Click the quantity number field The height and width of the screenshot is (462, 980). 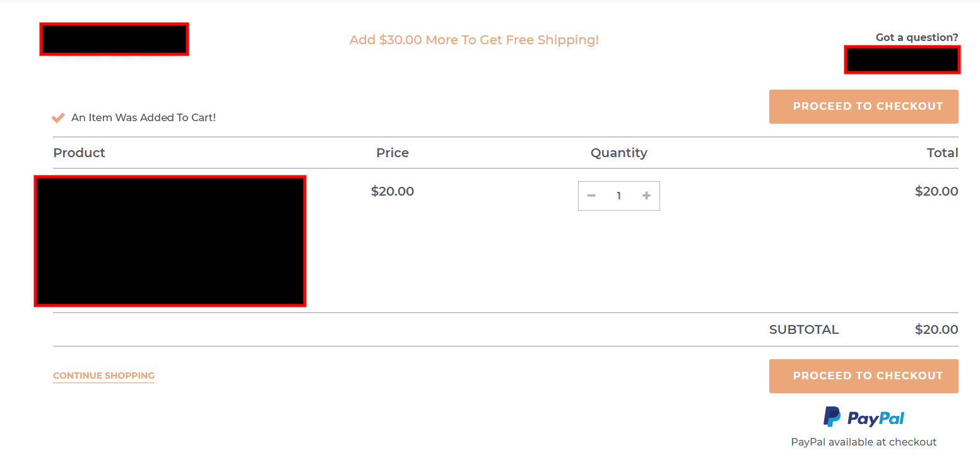click(x=619, y=196)
